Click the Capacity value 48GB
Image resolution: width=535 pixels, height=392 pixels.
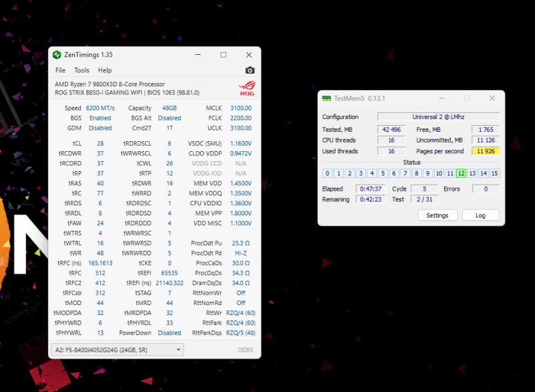pos(170,108)
